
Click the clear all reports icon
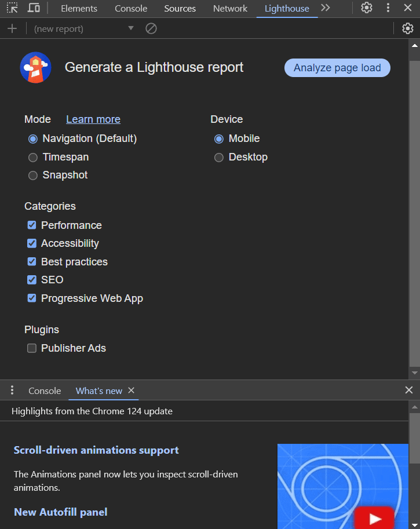pyautogui.click(x=151, y=28)
